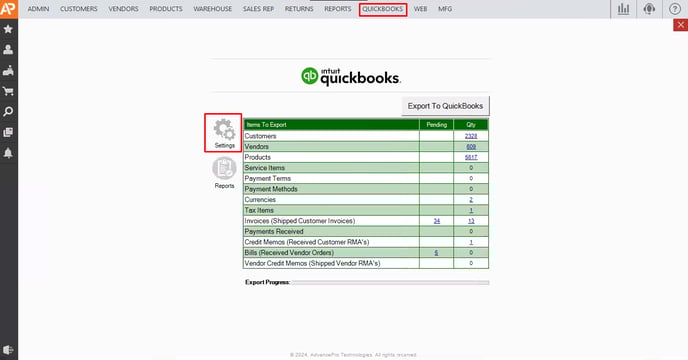688x360 pixels.
Task: Click the Qty column header
Action: coord(471,125)
